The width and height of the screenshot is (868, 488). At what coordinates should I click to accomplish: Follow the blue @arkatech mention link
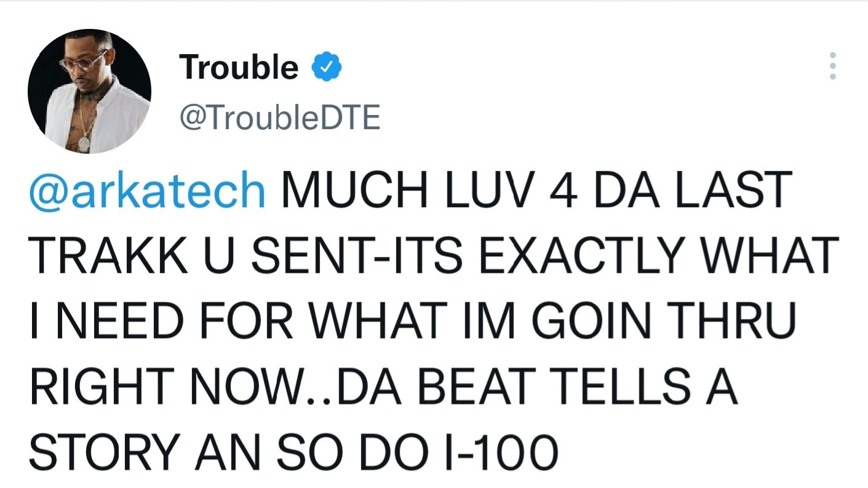coord(147,191)
